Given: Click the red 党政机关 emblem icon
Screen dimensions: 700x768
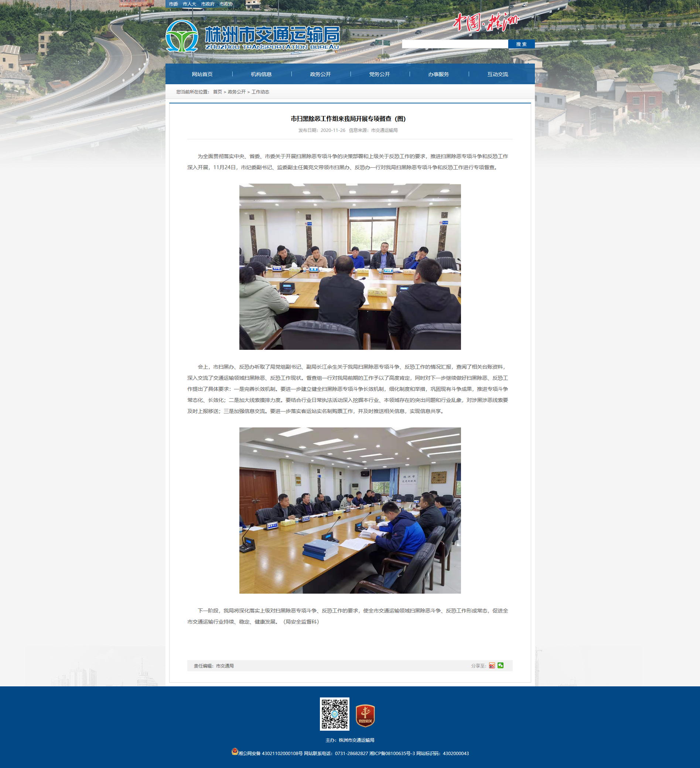Looking at the screenshot, I should pos(365,715).
